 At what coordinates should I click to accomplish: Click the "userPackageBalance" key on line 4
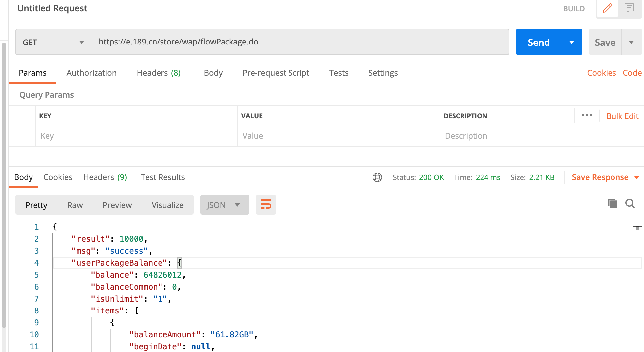tap(119, 263)
